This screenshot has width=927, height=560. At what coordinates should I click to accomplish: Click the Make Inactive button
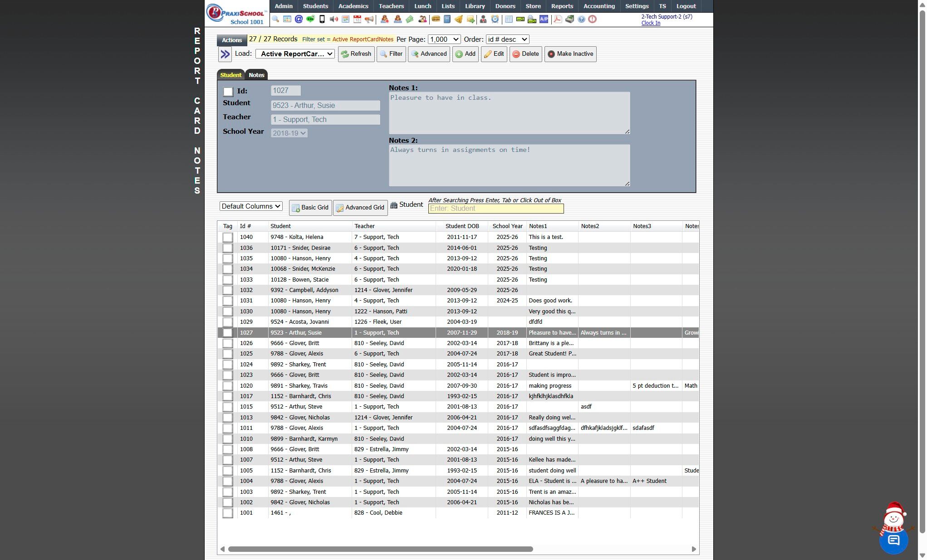click(x=570, y=54)
